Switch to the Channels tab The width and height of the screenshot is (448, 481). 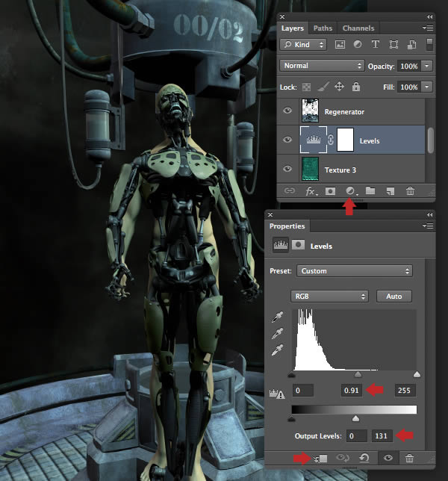coord(358,28)
